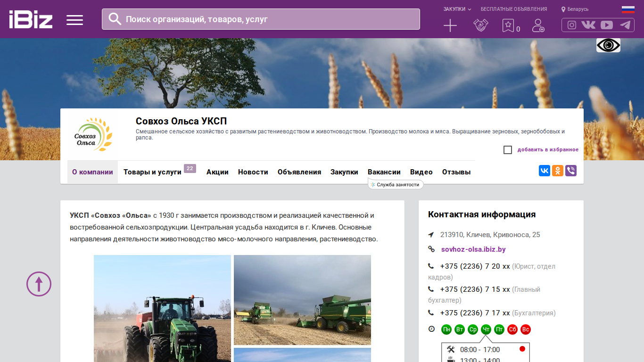
Task: Share company on VK
Action: (545, 171)
